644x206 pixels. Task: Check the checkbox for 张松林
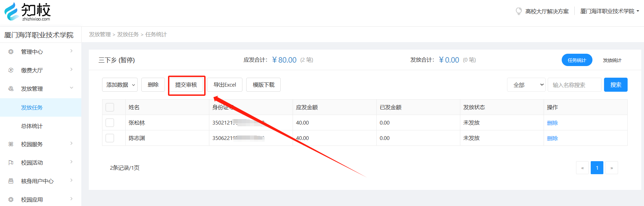[110, 123]
